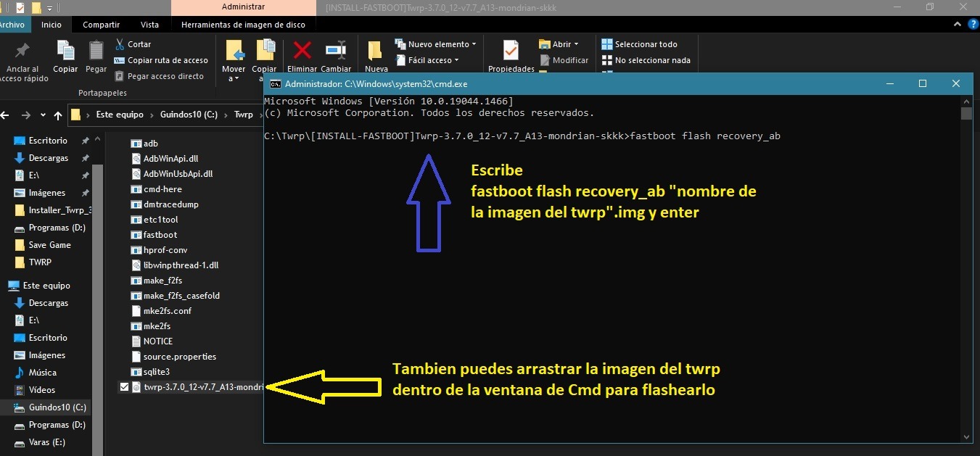Select Installer_Twrp folder in quick access
The height and width of the screenshot is (456, 980).
(54, 210)
